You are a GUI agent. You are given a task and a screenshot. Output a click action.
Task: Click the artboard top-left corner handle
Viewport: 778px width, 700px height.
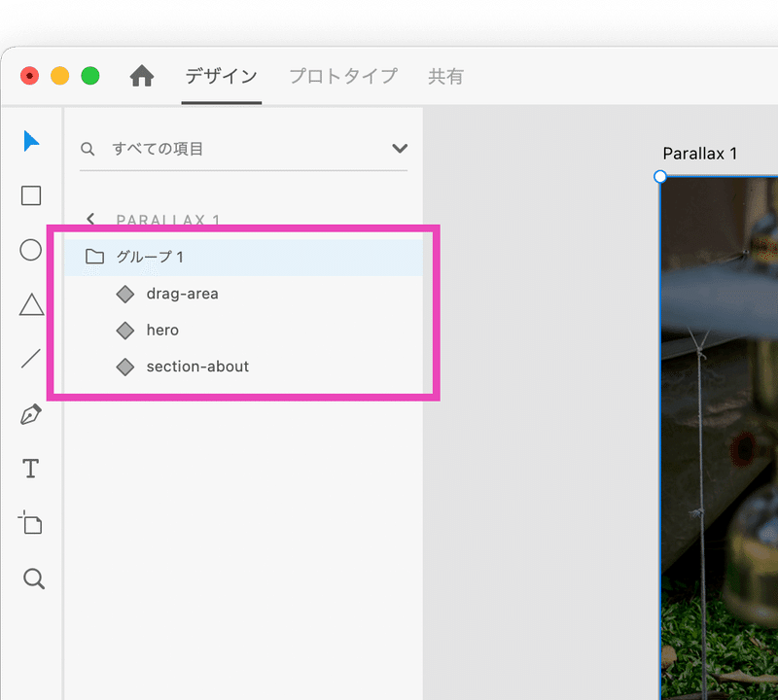pyautogui.click(x=660, y=177)
